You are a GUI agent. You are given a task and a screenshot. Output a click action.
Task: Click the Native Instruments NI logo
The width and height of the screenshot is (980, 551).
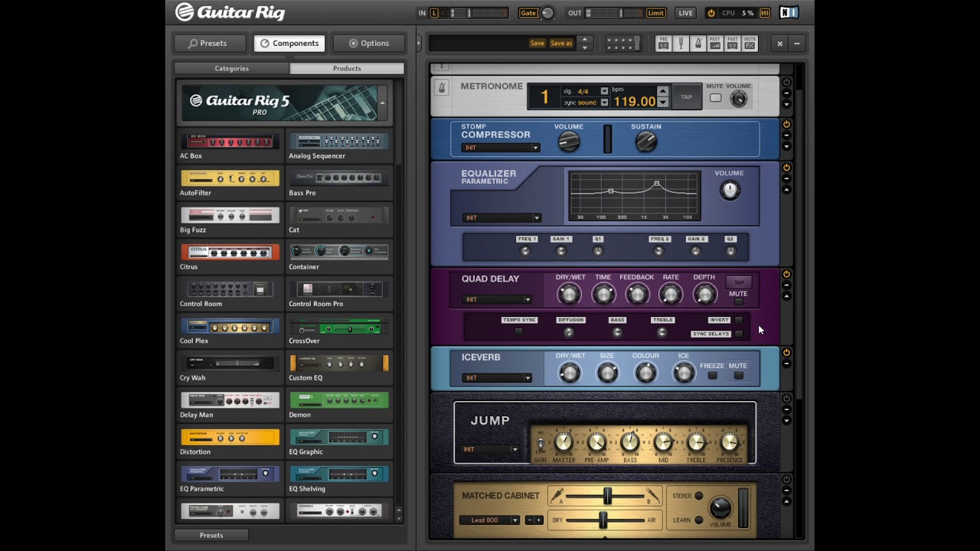point(789,13)
